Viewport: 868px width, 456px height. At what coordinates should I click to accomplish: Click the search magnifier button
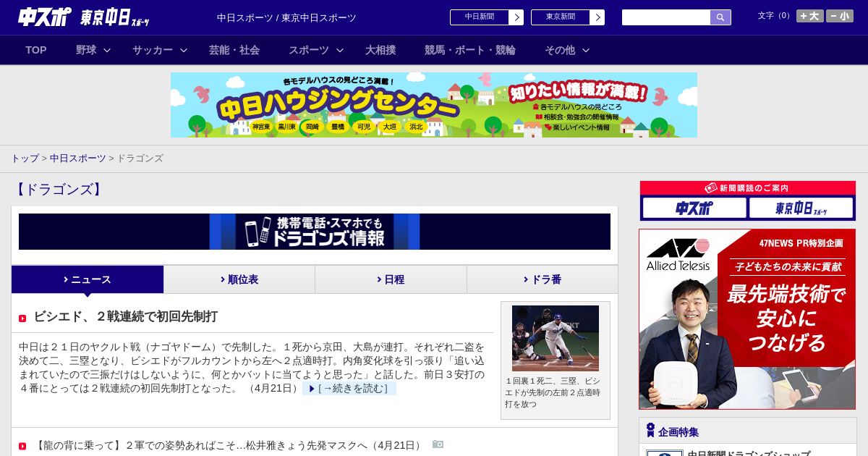[720, 17]
